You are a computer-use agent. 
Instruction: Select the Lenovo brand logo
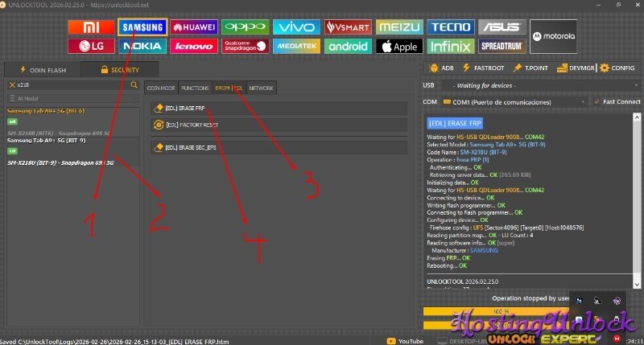point(194,46)
